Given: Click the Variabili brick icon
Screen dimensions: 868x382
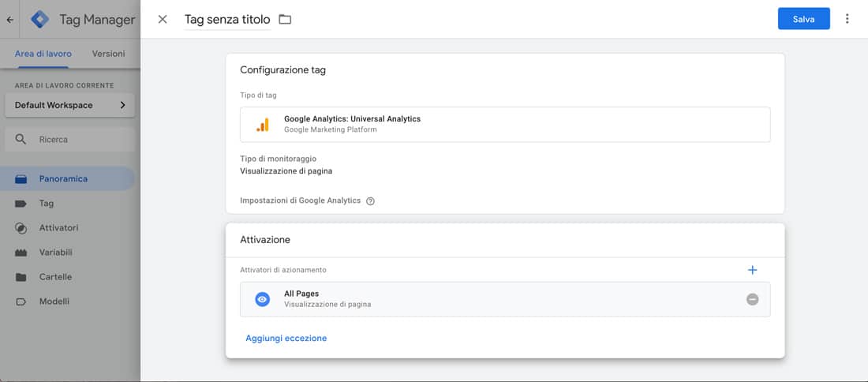Looking at the screenshot, I should pos(21,253).
